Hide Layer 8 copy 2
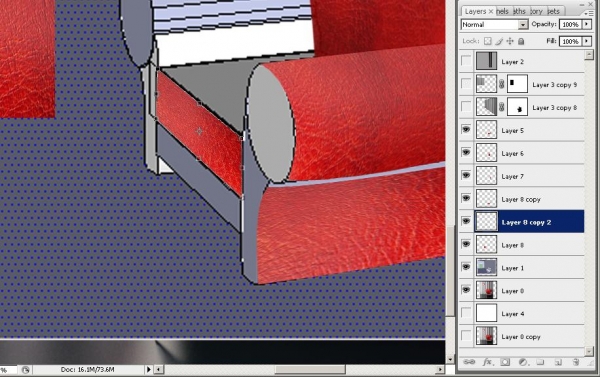Screen dimensions: 600x377 (x=466, y=222)
